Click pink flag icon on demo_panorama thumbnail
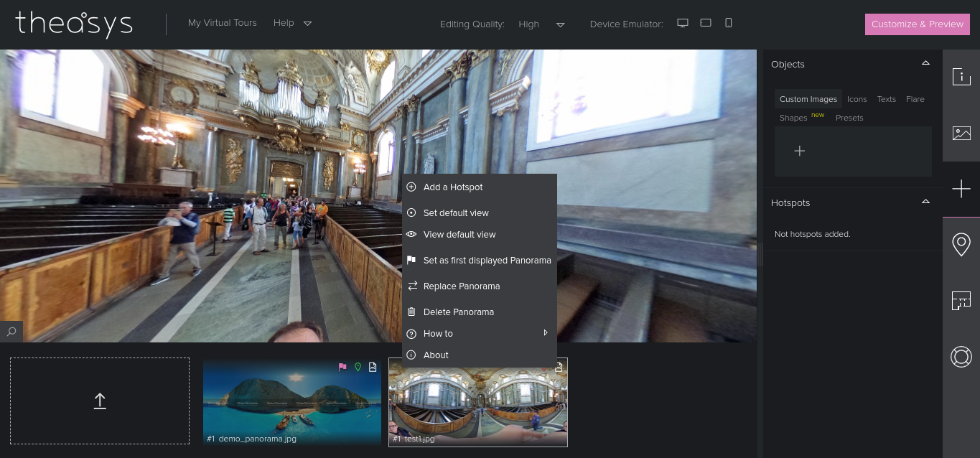This screenshot has height=458, width=980. click(x=342, y=367)
